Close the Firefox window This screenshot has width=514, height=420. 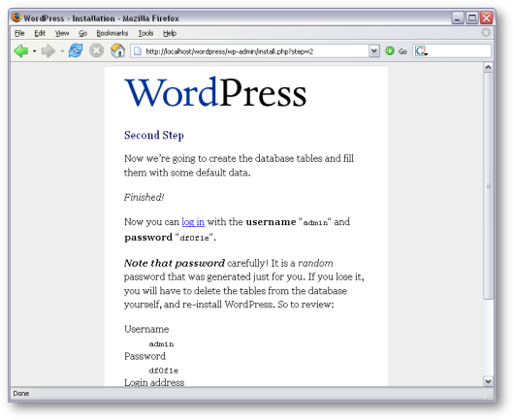pyautogui.click(x=487, y=17)
